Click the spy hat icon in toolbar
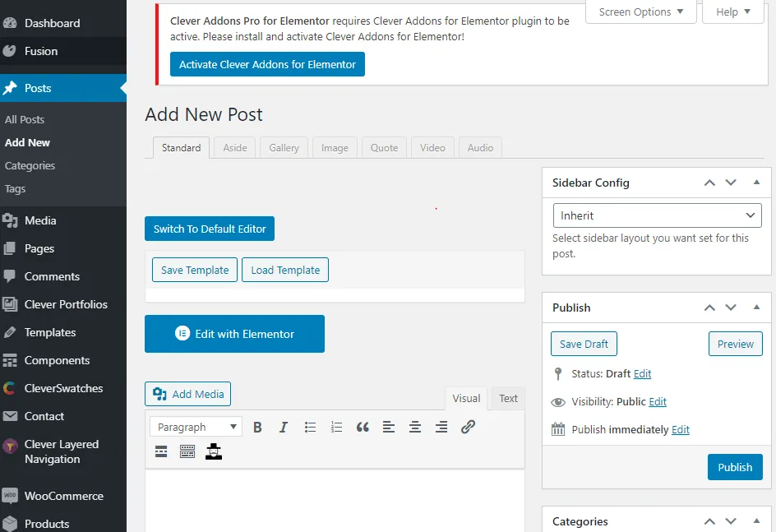 (214, 451)
